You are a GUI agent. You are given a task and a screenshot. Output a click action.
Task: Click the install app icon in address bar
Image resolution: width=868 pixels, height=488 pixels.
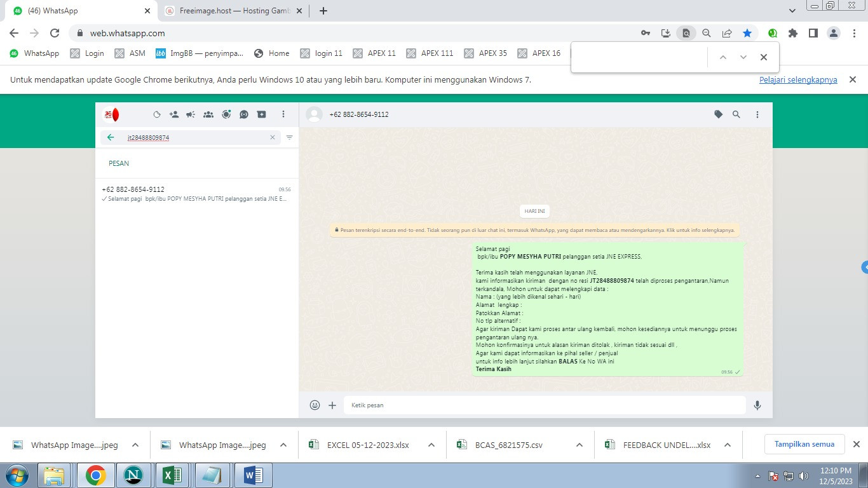666,33
